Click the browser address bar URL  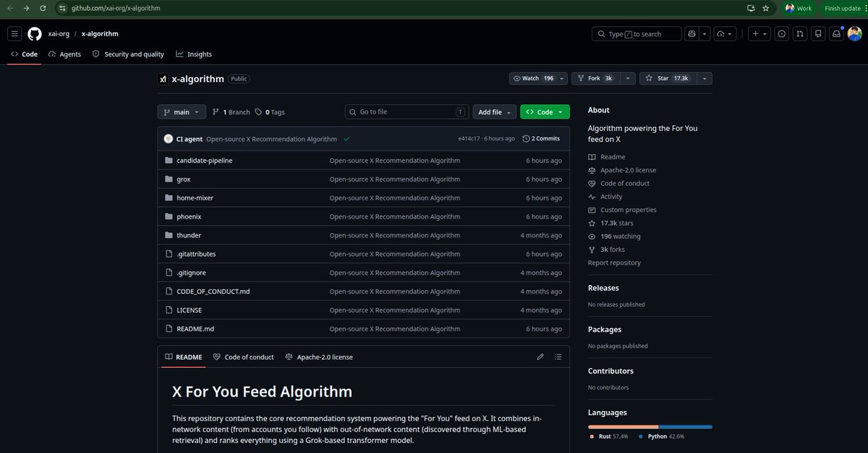coord(116,8)
